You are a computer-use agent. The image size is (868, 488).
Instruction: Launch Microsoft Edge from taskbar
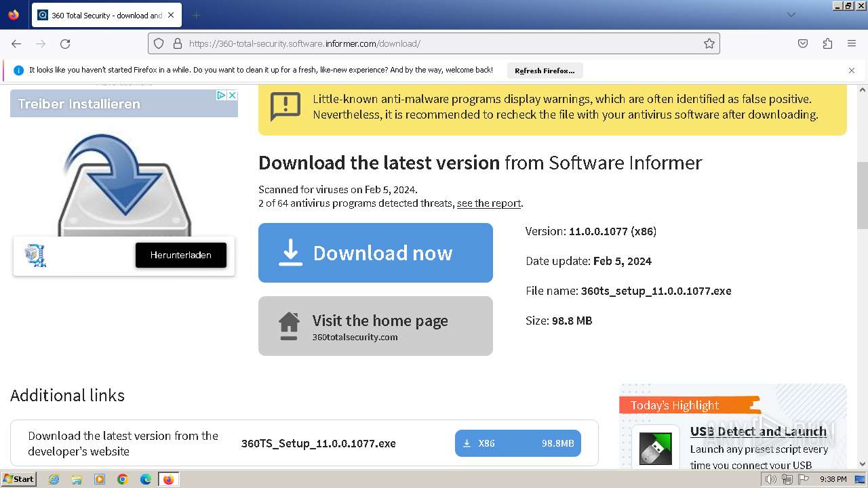146,479
